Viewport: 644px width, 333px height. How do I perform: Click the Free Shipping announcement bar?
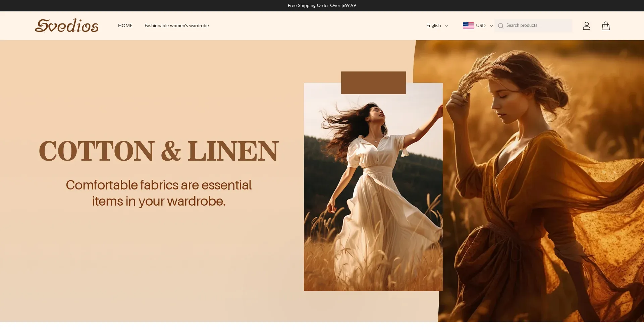[322, 5]
